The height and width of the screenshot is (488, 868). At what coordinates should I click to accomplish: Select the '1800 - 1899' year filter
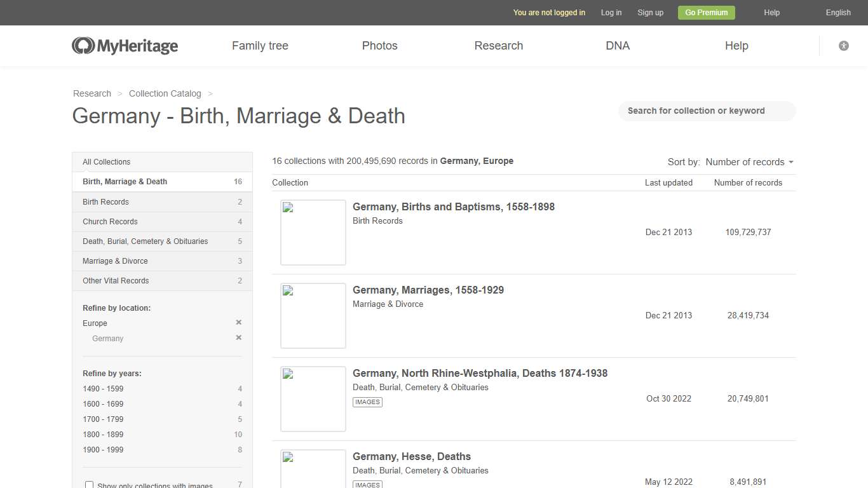click(x=102, y=434)
